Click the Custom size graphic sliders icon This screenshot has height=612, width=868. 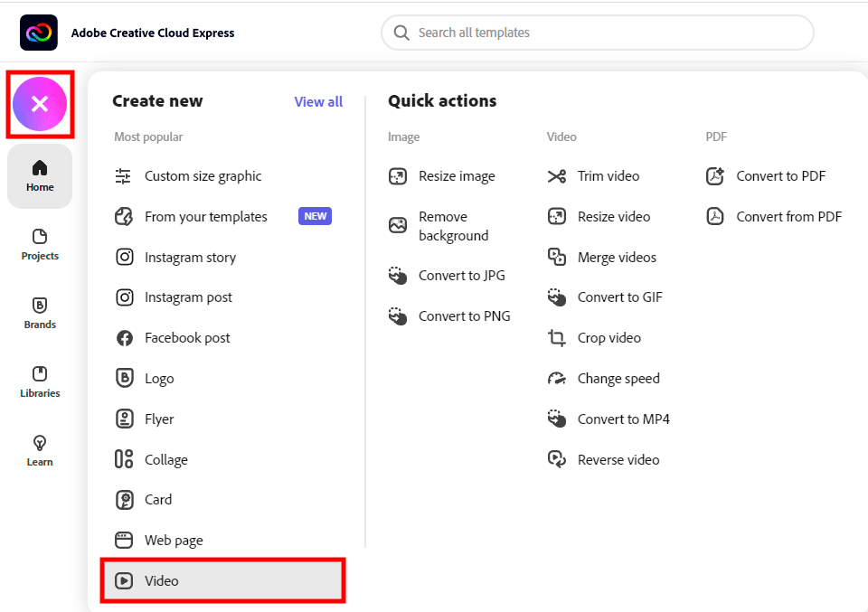pos(123,176)
